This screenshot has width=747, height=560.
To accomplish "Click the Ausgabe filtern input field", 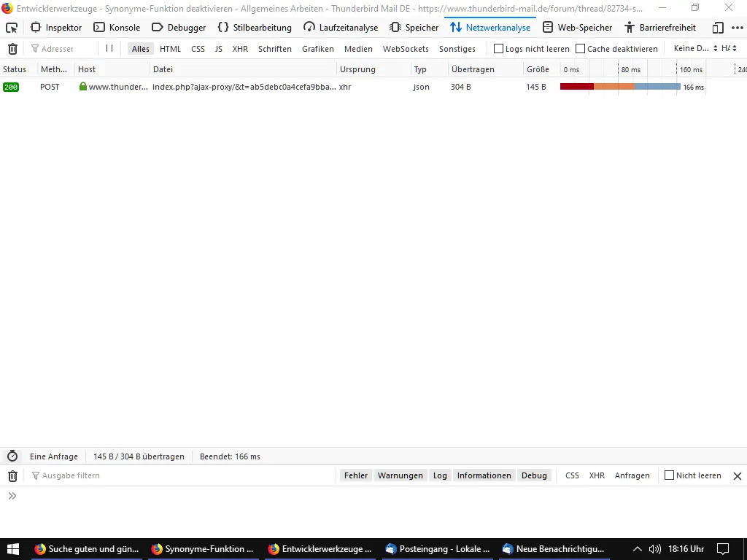I will pyautogui.click(x=181, y=475).
